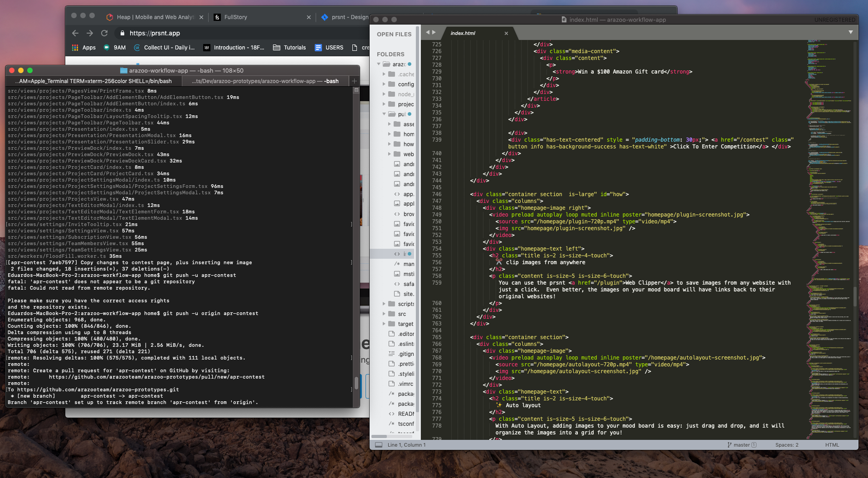
Task: Click the Terminal scrollbar thumb
Action: [x=356, y=382]
